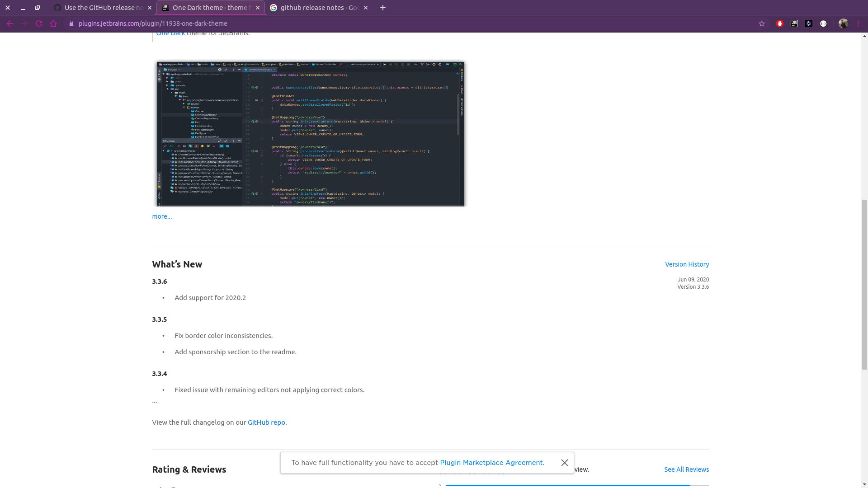
Task: Accept the Plugin Marketplace Agreement link
Action: (x=491, y=462)
